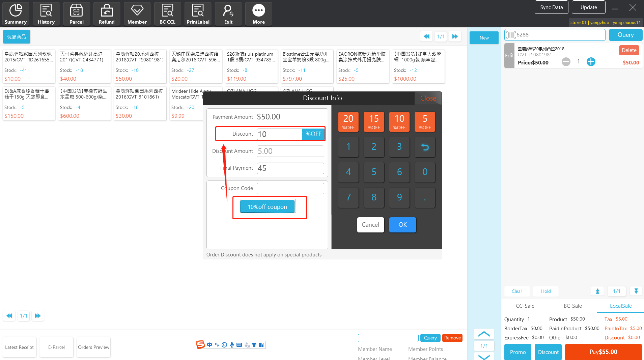Open the Summary report icon
The height and width of the screenshot is (360, 644).
[16, 14]
